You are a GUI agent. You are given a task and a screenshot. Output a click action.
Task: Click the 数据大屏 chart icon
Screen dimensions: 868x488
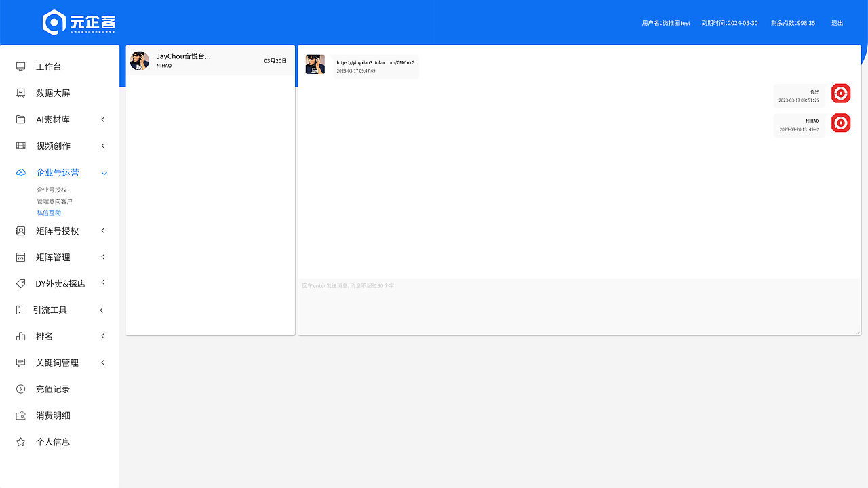pos(21,93)
